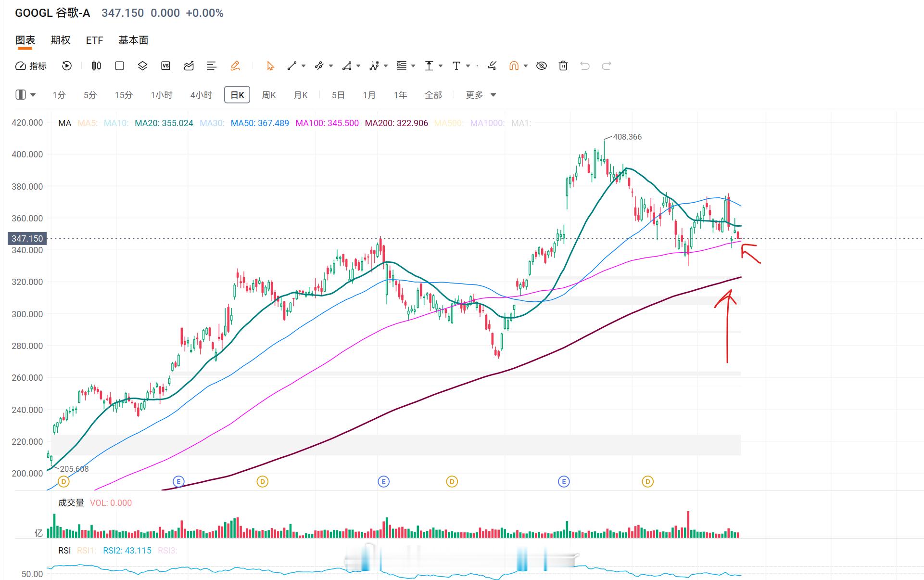Image resolution: width=924 pixels, height=580 pixels.
Task: Toggle the MA20: 355.024 line label
Action: click(x=164, y=123)
